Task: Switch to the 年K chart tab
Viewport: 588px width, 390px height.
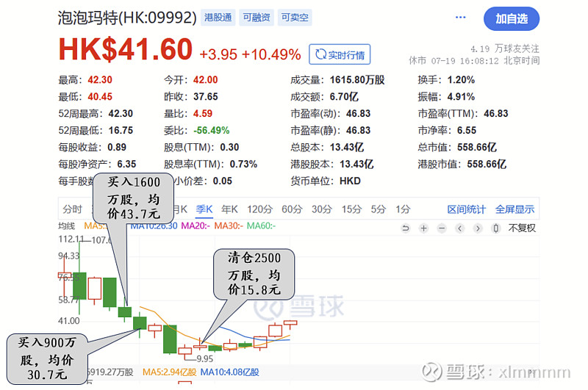Action: point(229,209)
